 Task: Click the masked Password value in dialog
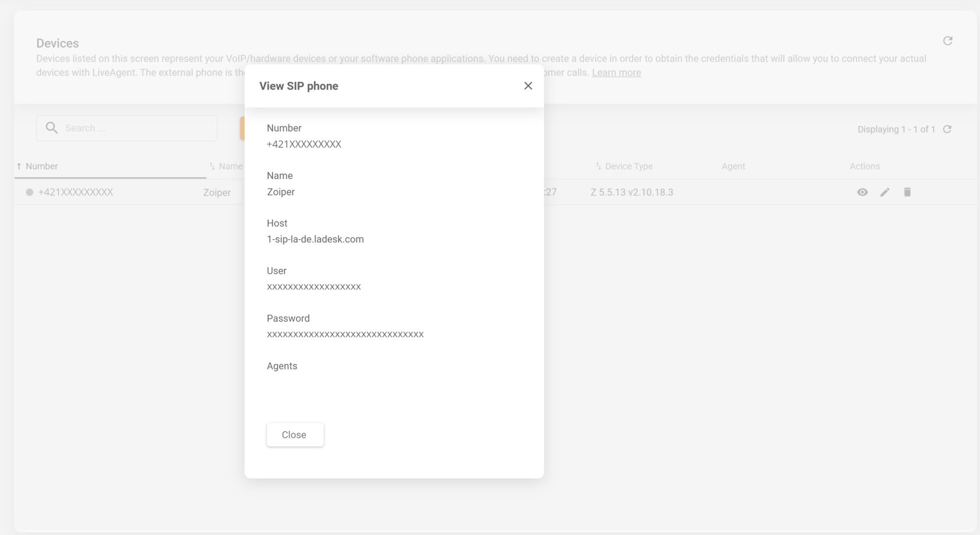coord(345,334)
